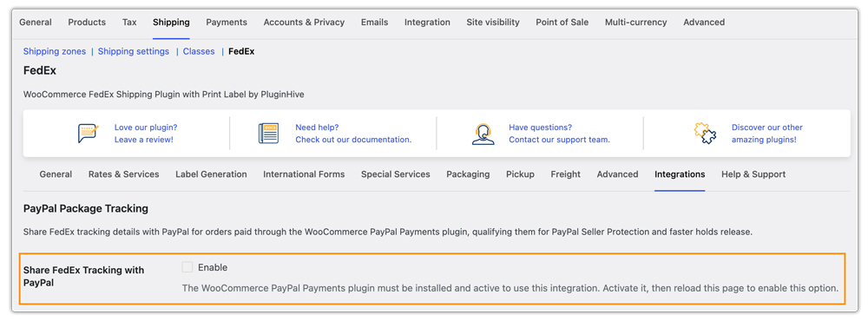Go to the Payments tab
This screenshot has height=321, width=868.
[227, 23]
